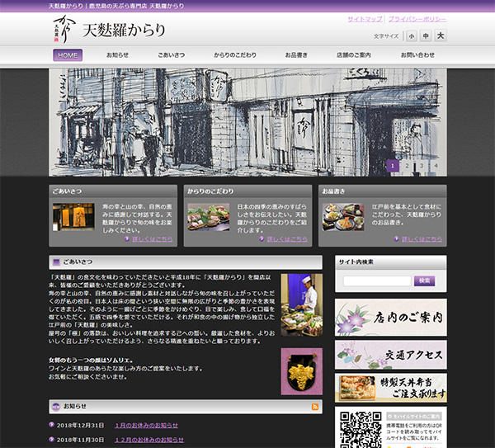
Task: Select お問い合わせ in the navigation bar
Action: pos(417,55)
